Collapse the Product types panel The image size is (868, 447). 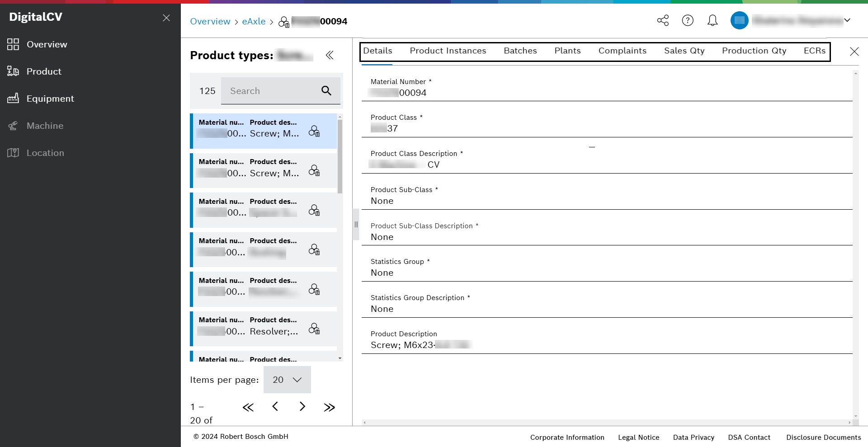point(330,55)
